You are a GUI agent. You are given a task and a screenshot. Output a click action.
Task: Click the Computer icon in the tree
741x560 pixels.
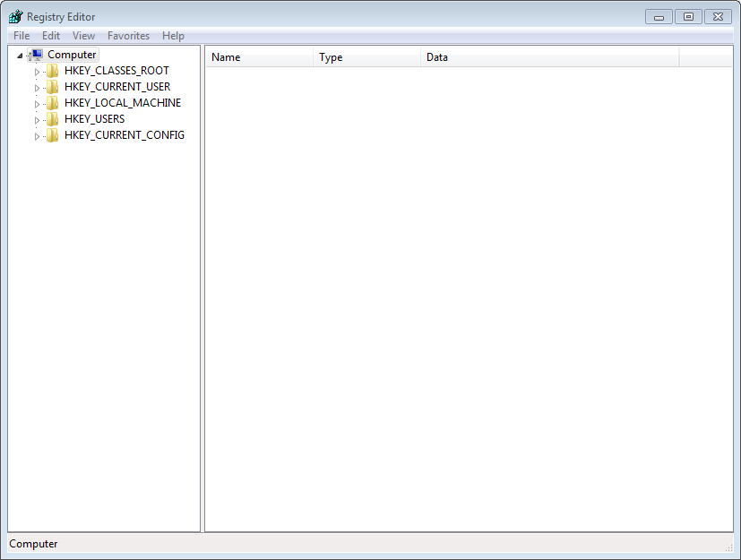[x=36, y=55]
